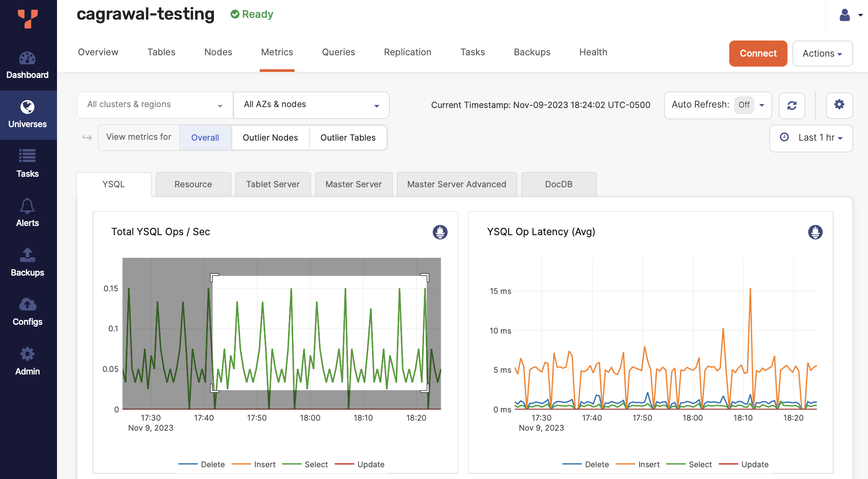Image resolution: width=868 pixels, height=479 pixels.
Task: Switch metrics view to Outlier Nodes
Action: 270,138
